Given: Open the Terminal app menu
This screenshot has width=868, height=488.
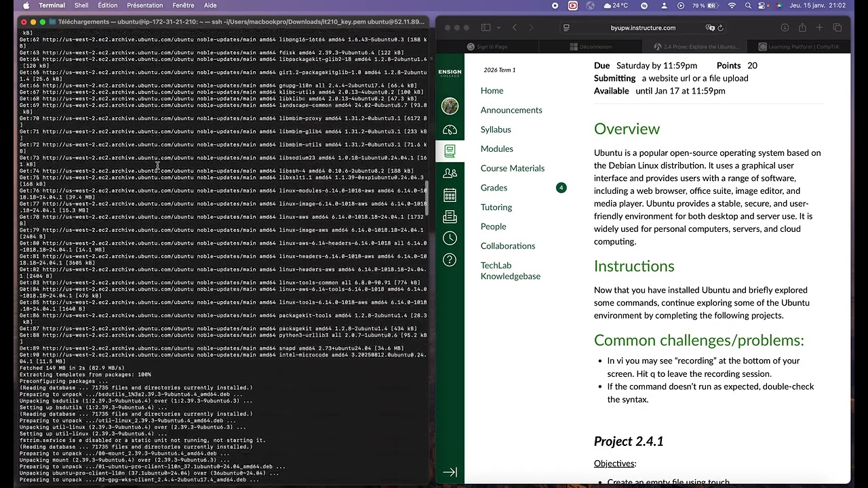Looking at the screenshot, I should pyautogui.click(x=52, y=5).
